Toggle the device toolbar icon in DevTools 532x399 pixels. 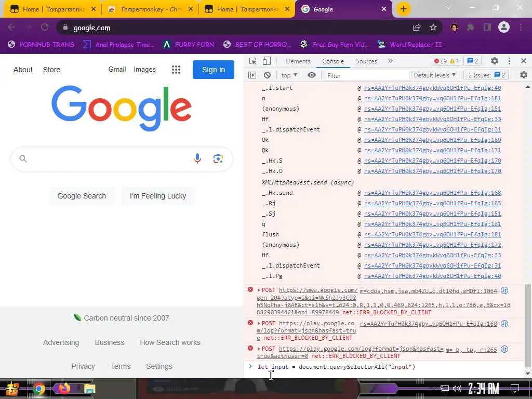(267, 61)
